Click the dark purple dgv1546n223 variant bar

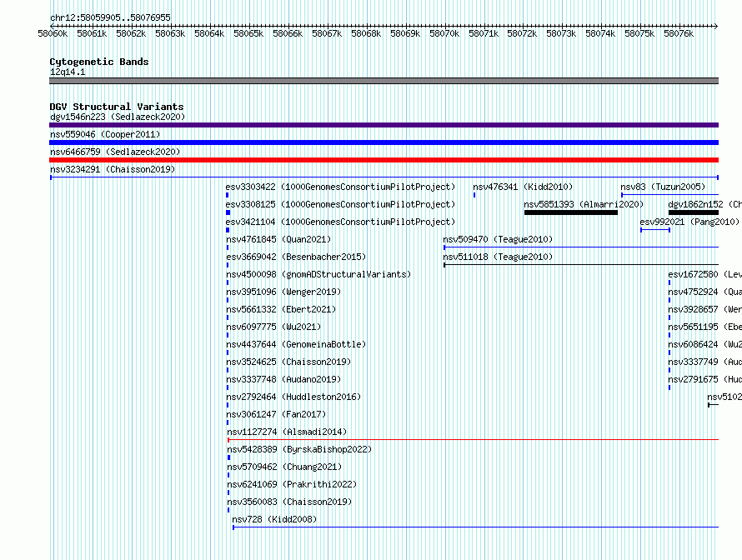pyautogui.click(x=384, y=125)
